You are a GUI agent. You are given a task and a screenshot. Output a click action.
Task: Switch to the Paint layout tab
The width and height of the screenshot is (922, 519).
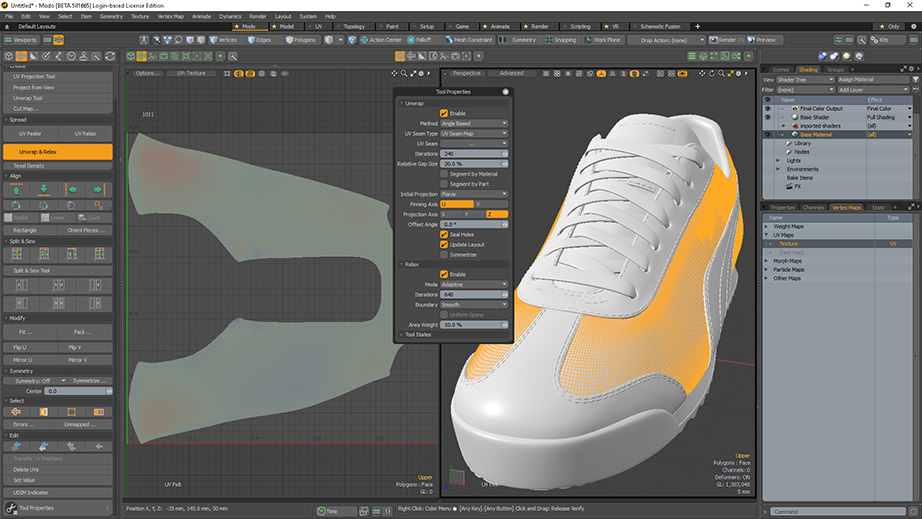coord(392,26)
